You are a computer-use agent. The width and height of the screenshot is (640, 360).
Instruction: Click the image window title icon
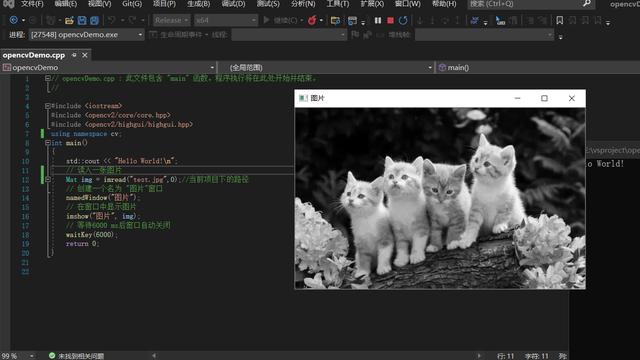point(303,98)
